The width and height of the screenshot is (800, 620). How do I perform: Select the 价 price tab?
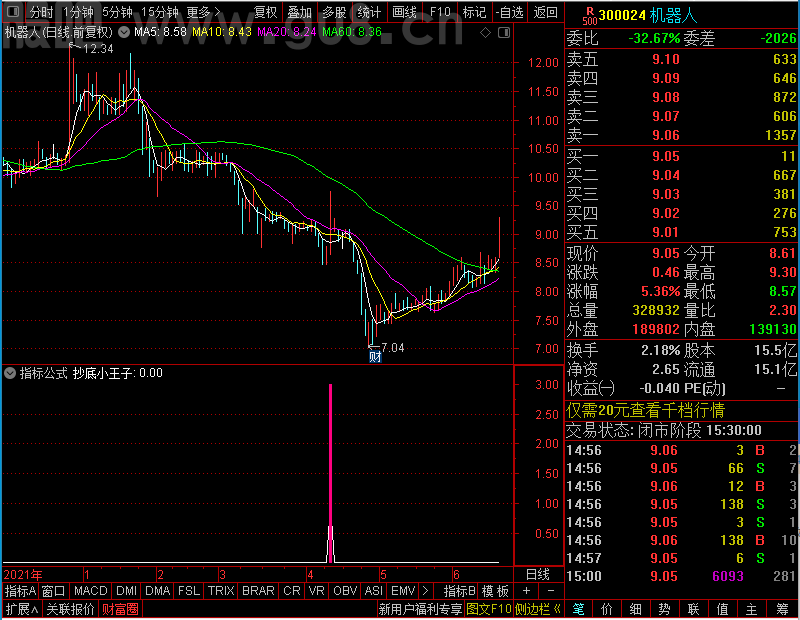607,609
